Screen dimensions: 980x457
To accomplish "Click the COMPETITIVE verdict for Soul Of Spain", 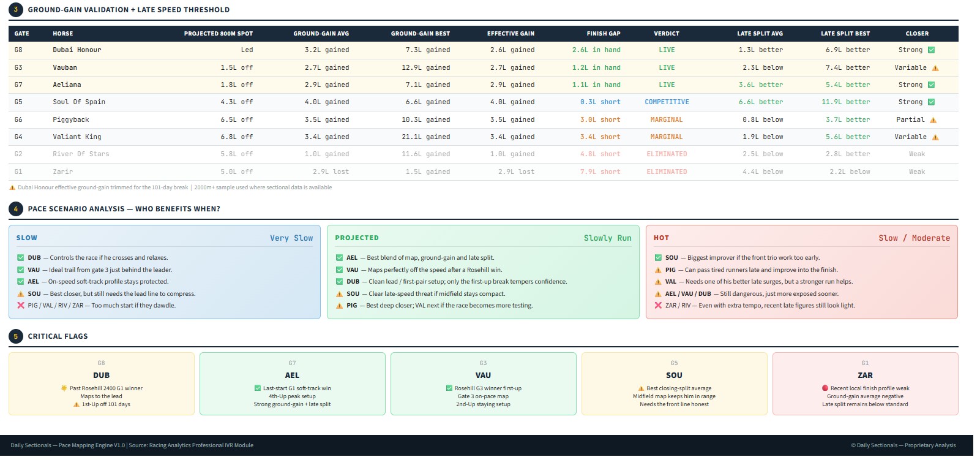I will point(667,102).
